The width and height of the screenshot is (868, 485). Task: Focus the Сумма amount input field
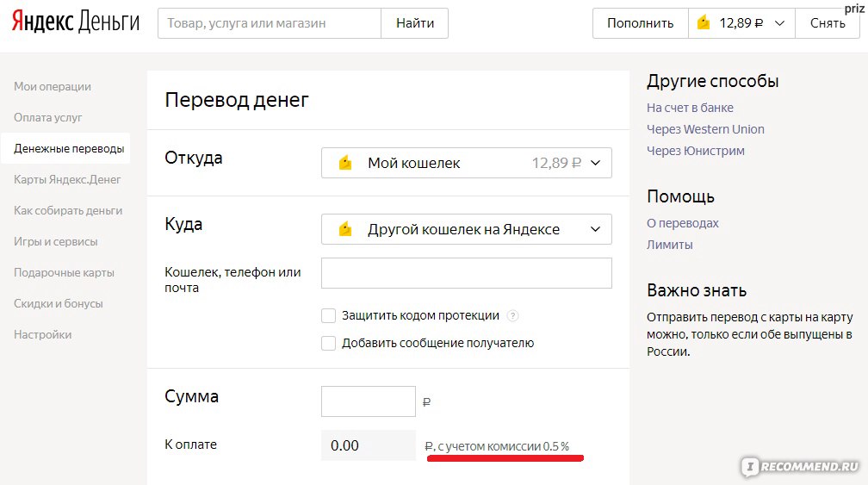tap(369, 401)
